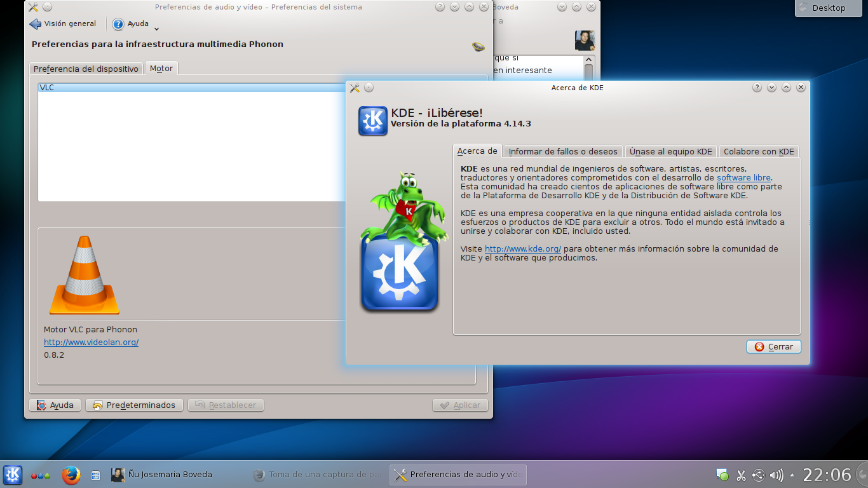Viewport: 868px width, 488px height.
Task: Click the Restablecer button
Action: coord(226,405)
